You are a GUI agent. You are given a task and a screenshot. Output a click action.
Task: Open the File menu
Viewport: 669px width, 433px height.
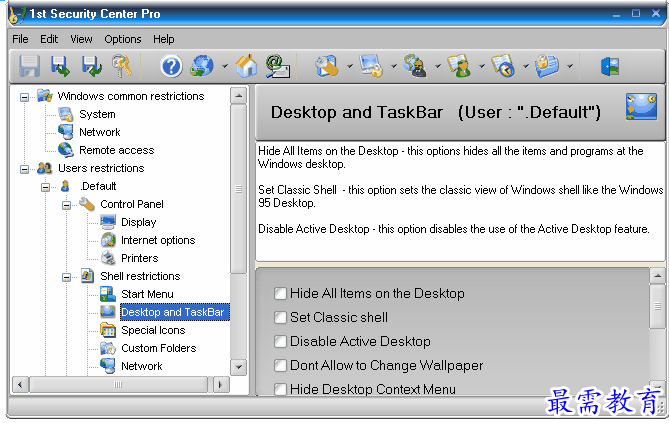click(20, 39)
